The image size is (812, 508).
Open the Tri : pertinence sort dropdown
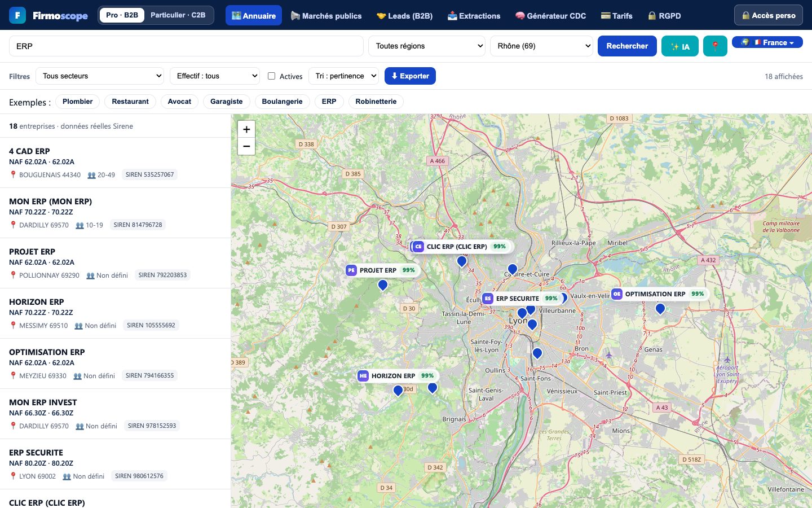coord(343,76)
